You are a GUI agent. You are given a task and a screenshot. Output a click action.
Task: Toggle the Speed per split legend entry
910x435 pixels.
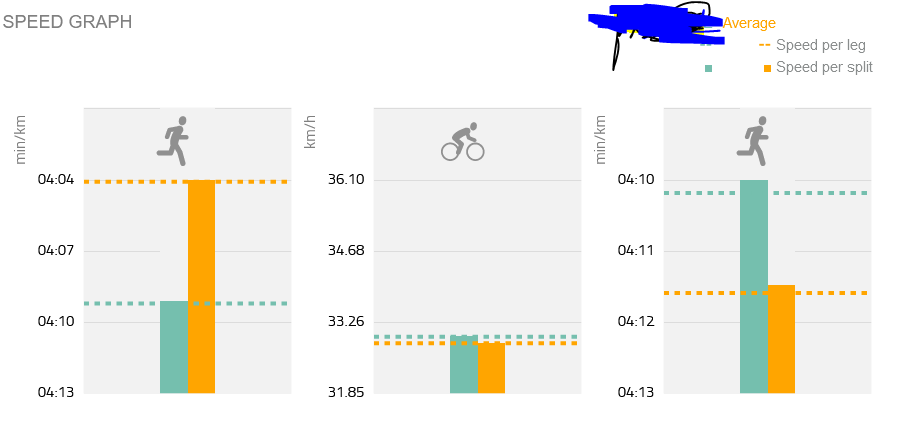pyautogui.click(x=824, y=67)
